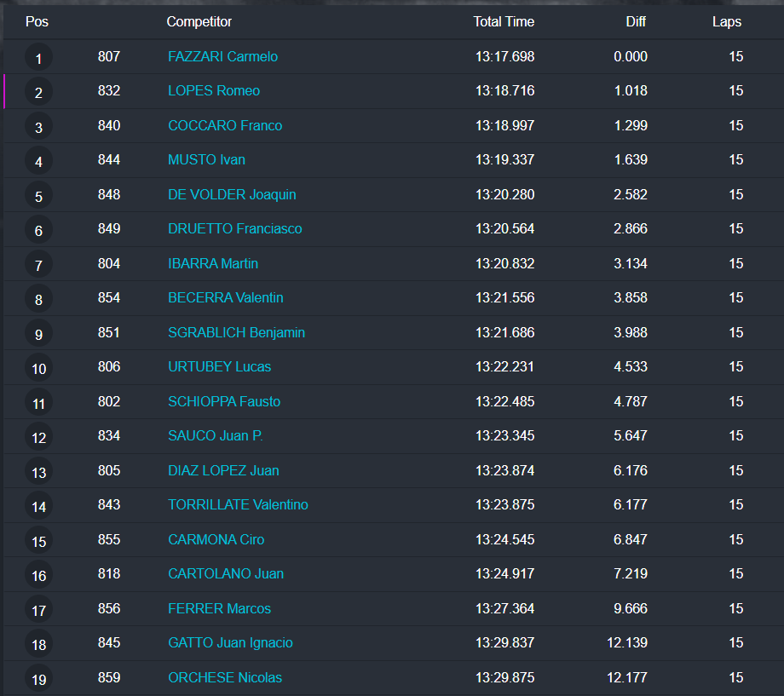The image size is (784, 696).
Task: Click the position 5 circle badge
Action: tap(38, 196)
